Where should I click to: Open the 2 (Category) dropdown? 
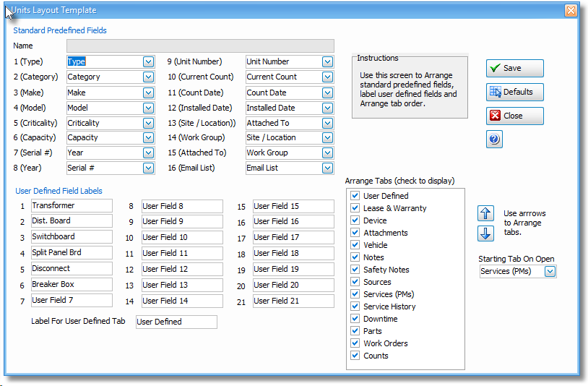click(x=149, y=77)
